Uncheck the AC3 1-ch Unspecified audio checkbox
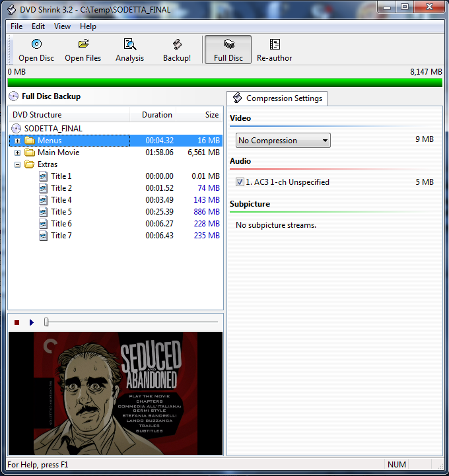 (240, 182)
